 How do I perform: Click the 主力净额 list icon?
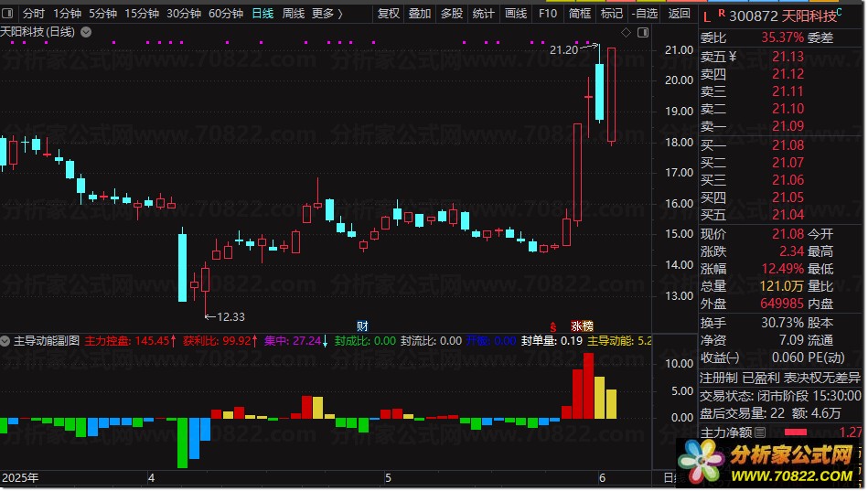pyautogui.click(x=759, y=432)
